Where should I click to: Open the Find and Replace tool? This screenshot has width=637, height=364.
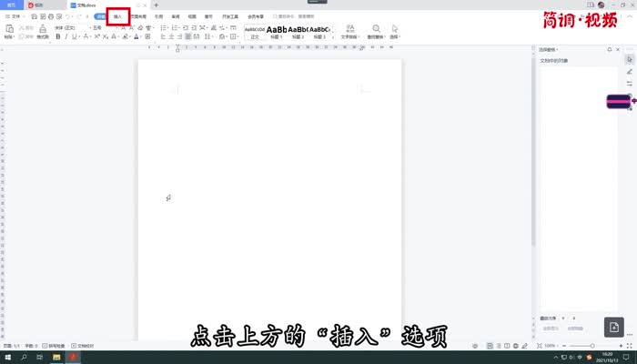(x=376, y=32)
